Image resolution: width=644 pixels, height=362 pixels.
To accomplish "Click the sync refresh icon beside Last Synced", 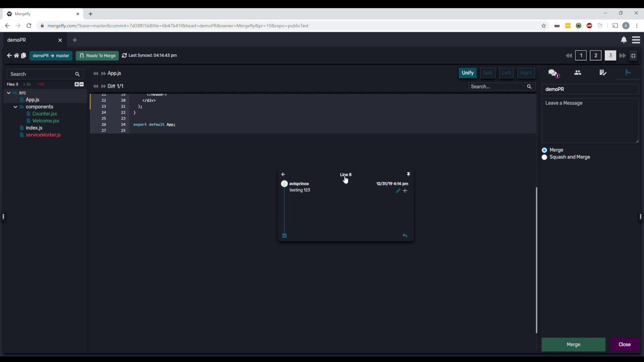I will click(124, 55).
